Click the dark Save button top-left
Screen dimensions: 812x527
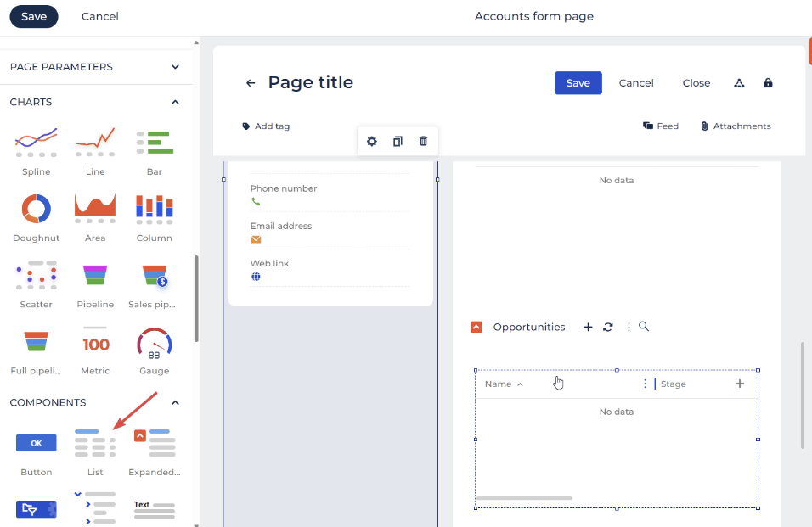tap(34, 17)
